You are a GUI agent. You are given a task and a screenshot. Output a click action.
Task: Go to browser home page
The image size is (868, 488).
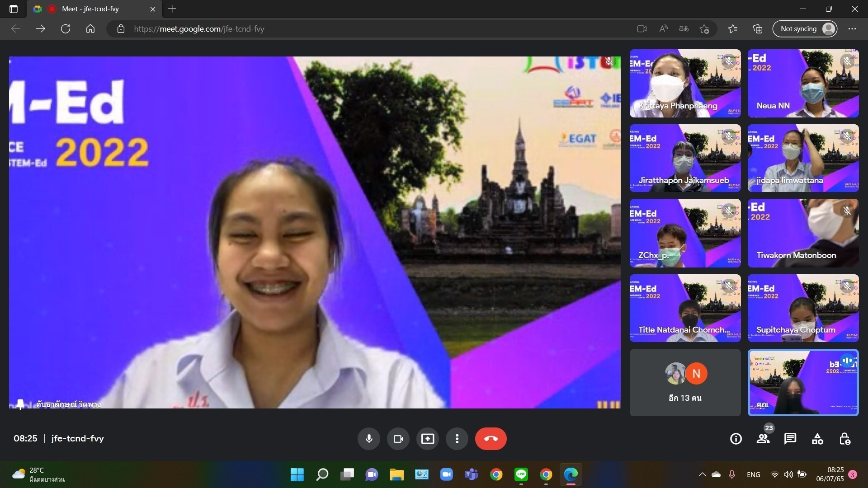click(x=90, y=29)
